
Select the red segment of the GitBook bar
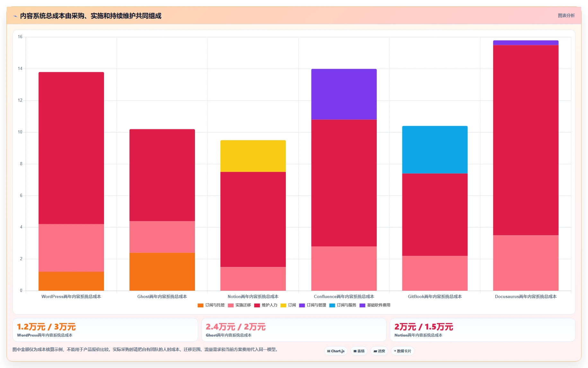435,215
